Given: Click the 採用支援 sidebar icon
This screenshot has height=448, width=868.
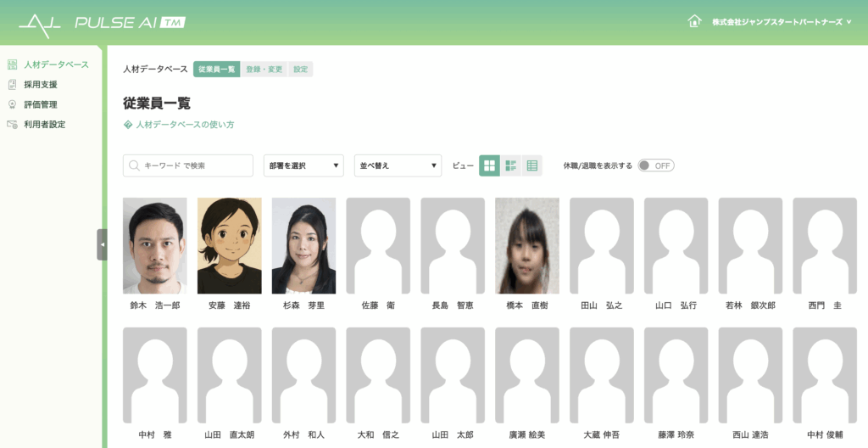Looking at the screenshot, I should [12, 84].
